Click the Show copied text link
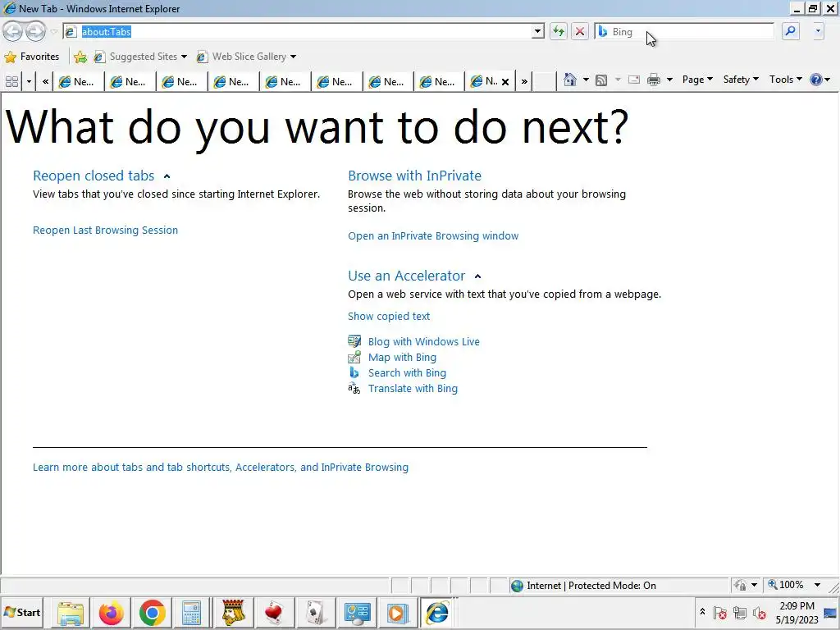The height and width of the screenshot is (630, 840). pyautogui.click(x=388, y=316)
